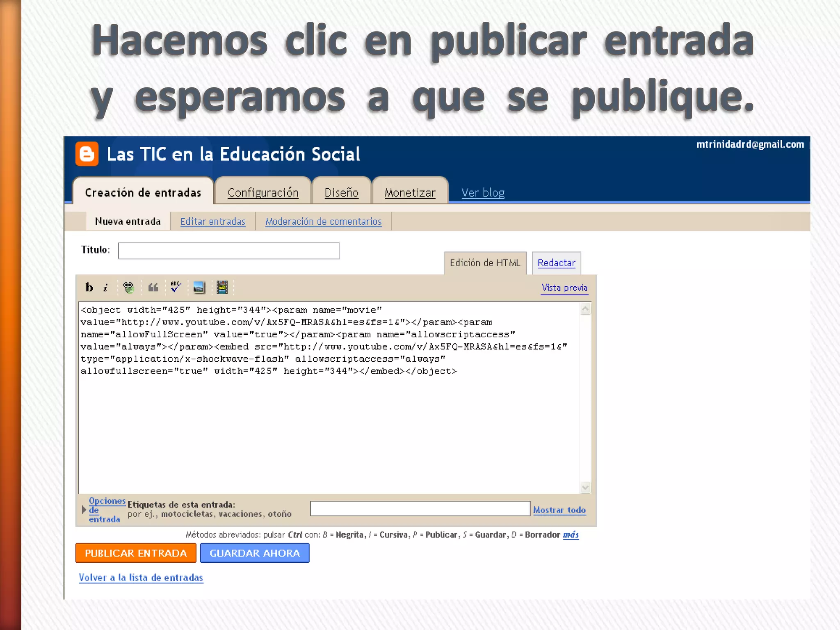Click inside the Título input field
This screenshot has width=840, height=630.
pyautogui.click(x=228, y=251)
